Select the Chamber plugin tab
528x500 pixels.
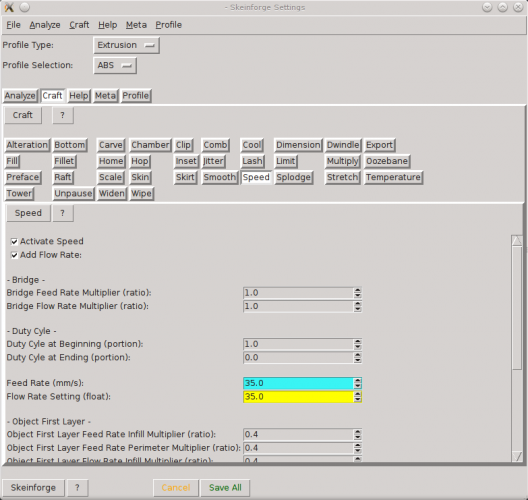click(x=150, y=145)
